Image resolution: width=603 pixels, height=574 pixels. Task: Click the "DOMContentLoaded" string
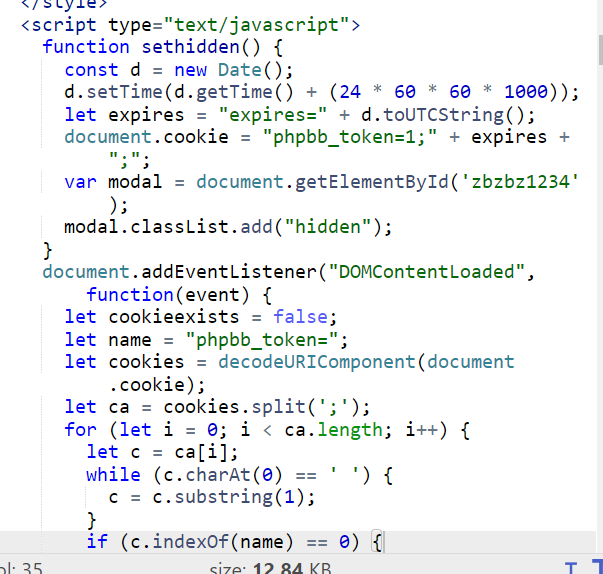[426, 272]
